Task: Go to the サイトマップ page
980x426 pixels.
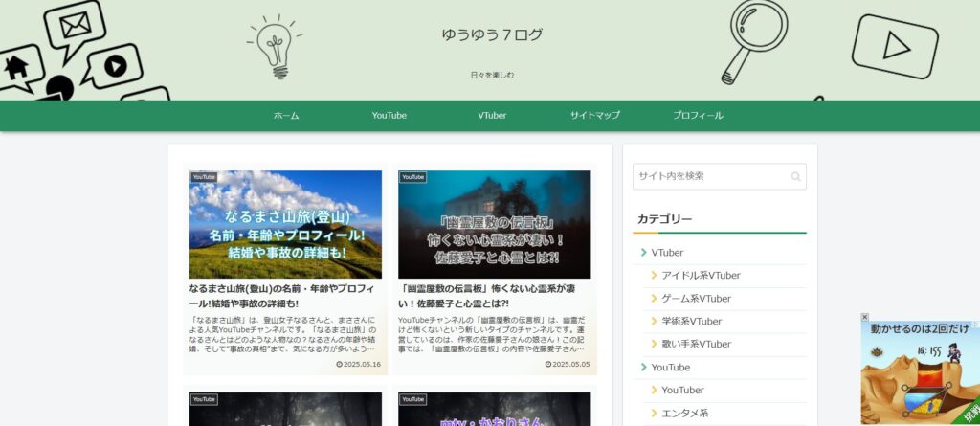Action: click(x=595, y=116)
